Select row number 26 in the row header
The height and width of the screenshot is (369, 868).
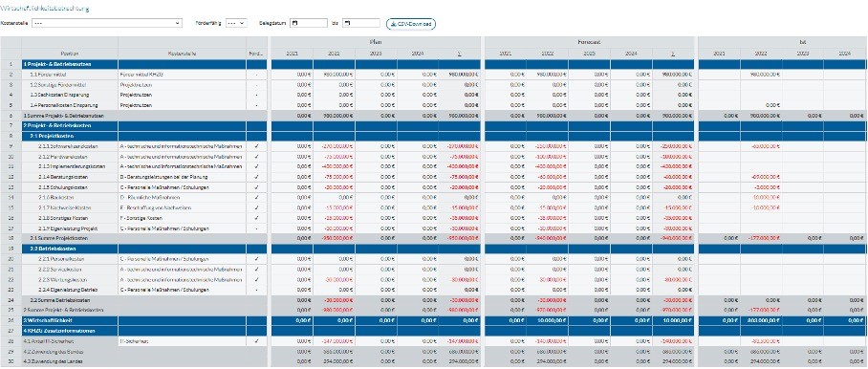tap(11, 321)
